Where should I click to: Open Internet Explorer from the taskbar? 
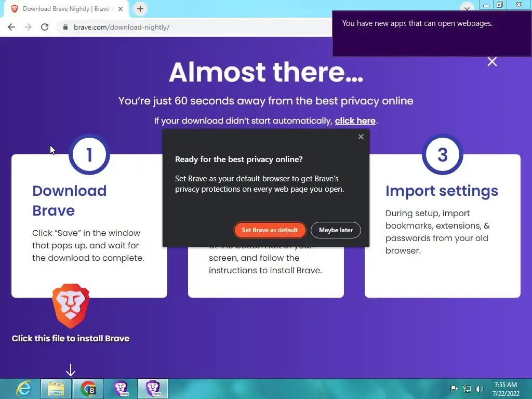coord(24,389)
